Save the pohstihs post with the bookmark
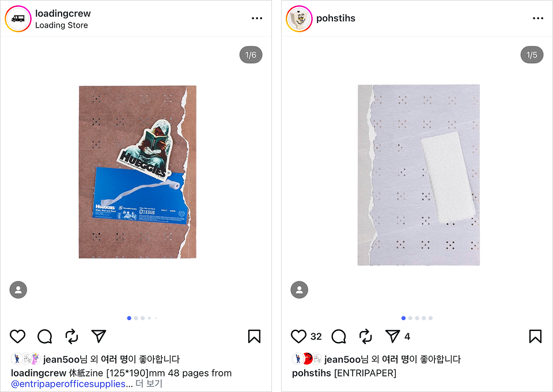Image resolution: width=553 pixels, height=392 pixels. coord(535,336)
